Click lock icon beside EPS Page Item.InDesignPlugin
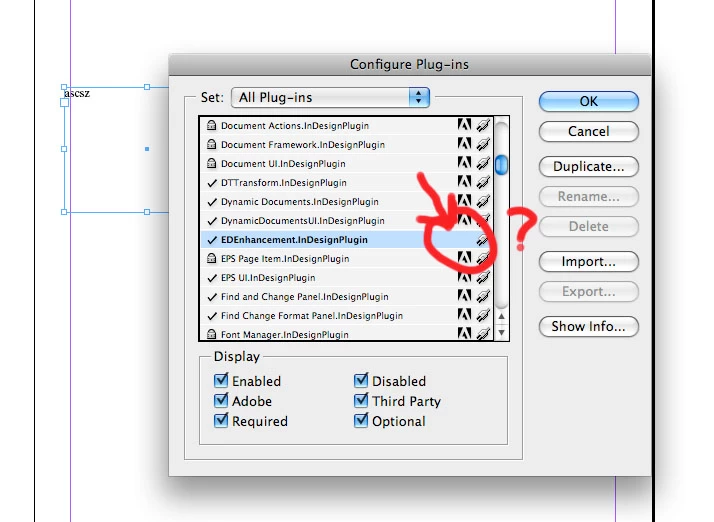Viewport: 714px width, 522px height. point(211,258)
